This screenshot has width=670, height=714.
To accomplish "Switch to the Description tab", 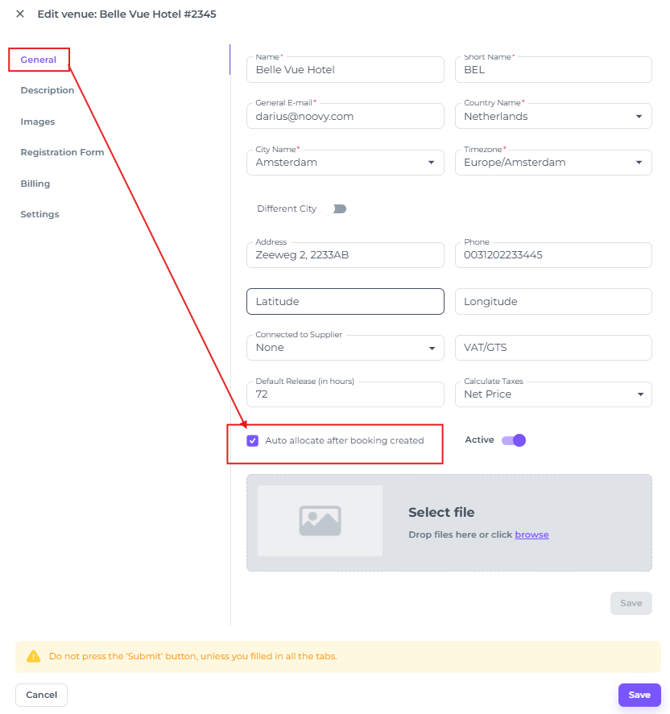I will point(47,91).
